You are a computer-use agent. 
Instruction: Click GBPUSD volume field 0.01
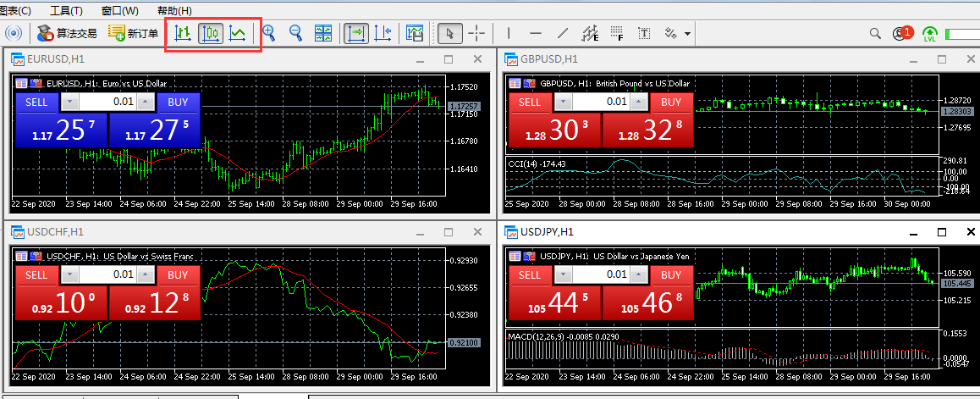coord(601,102)
